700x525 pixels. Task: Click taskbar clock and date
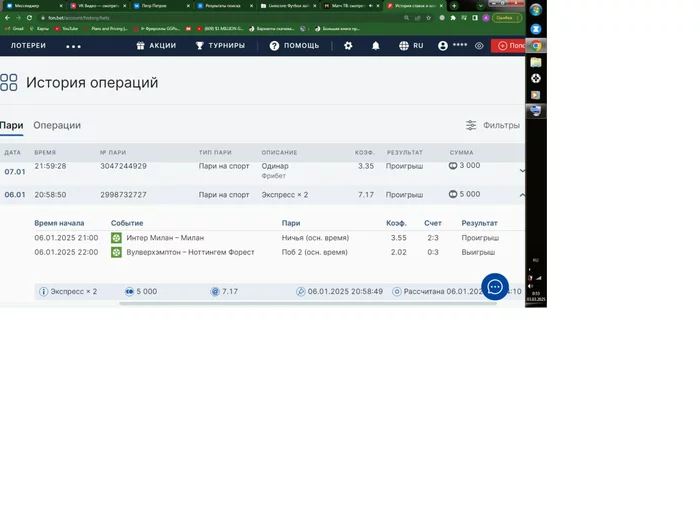click(536, 296)
